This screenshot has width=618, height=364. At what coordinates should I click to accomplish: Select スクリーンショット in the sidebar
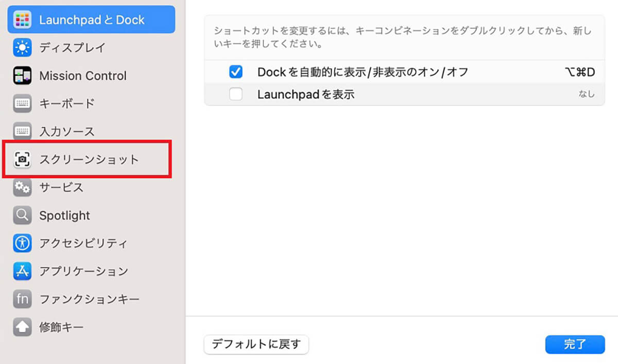pos(92,160)
